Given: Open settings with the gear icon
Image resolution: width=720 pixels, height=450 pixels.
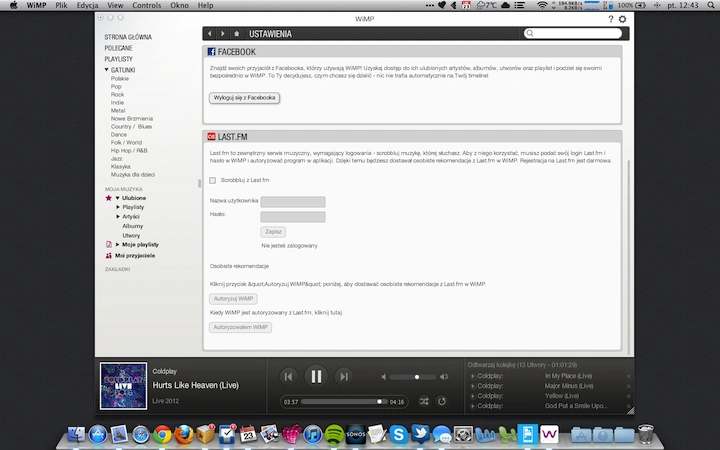Looking at the screenshot, I should (623, 19).
